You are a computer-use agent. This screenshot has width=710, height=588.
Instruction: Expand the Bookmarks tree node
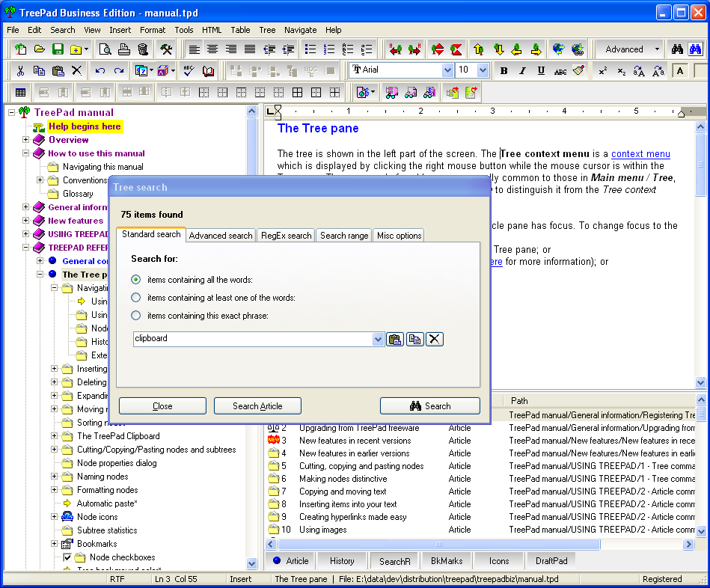click(x=55, y=544)
